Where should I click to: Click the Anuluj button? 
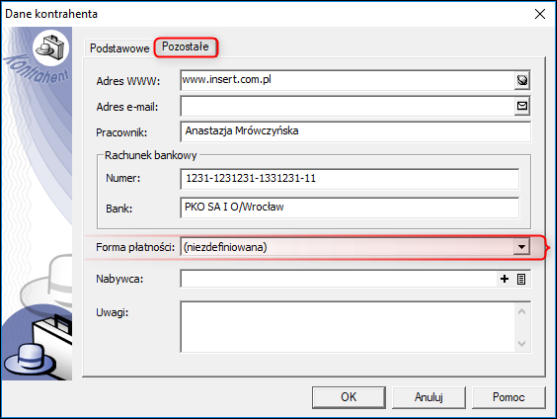[428, 397]
